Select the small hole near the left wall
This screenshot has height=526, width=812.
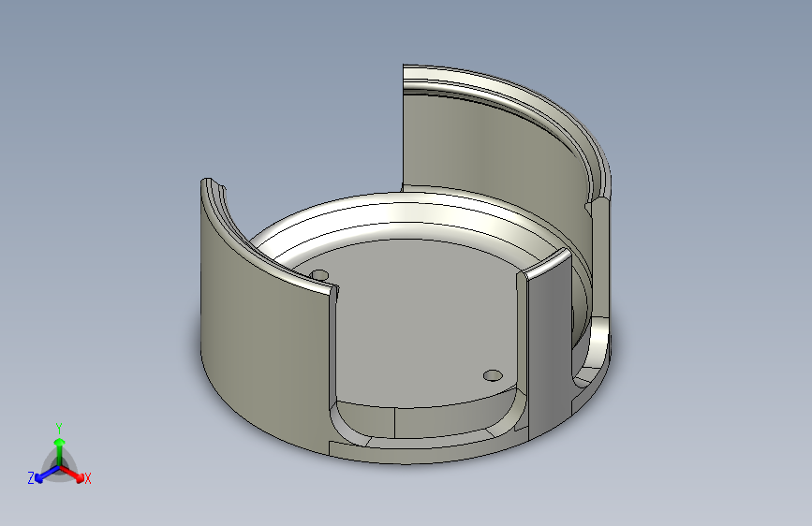(320, 275)
